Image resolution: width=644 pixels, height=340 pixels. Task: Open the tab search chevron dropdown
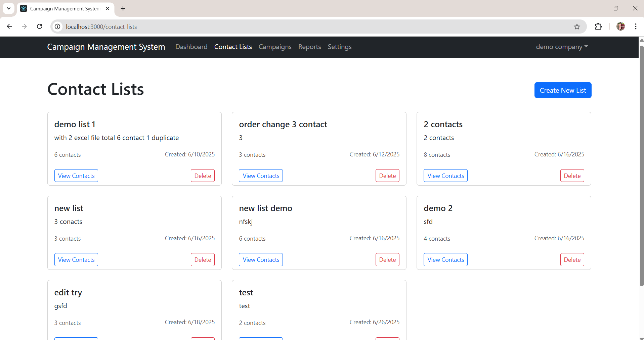(9, 8)
